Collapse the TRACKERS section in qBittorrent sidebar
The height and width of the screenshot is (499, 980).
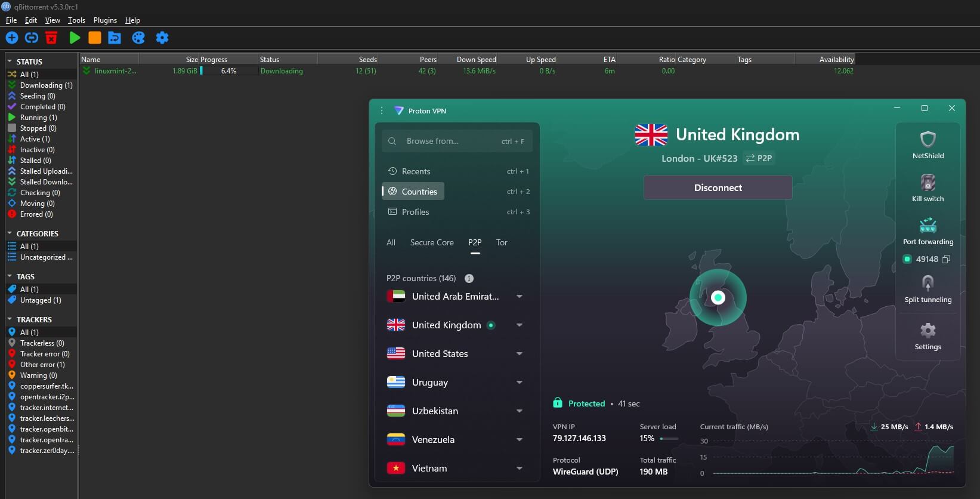(x=10, y=319)
